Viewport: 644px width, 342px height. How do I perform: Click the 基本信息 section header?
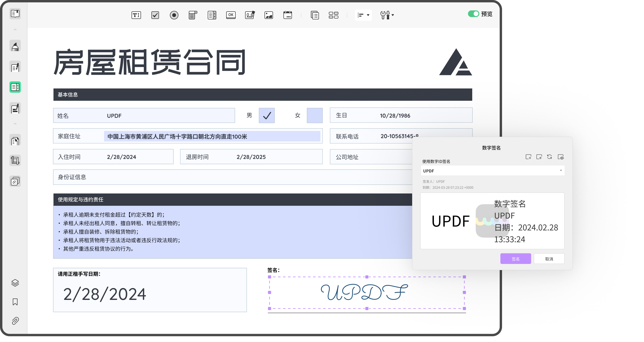click(263, 95)
